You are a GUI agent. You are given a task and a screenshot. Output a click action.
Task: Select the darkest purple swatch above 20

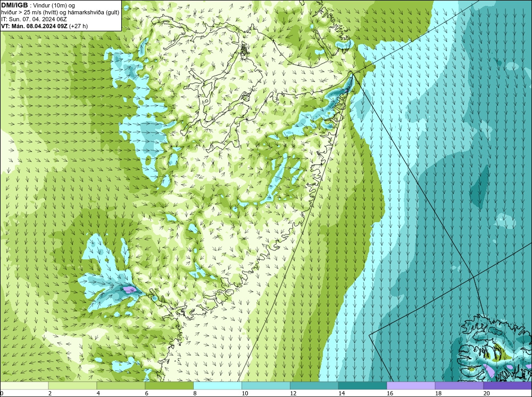pyautogui.click(x=508, y=386)
